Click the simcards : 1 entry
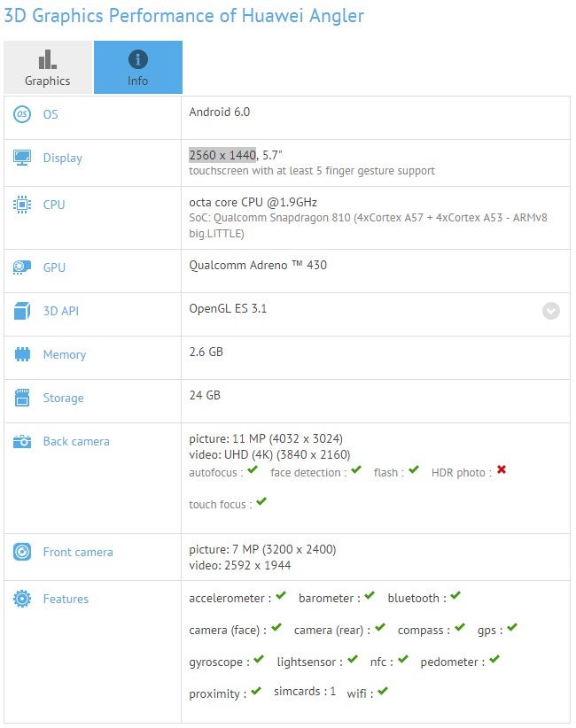Viewport: 576px width, 728px height. [305, 692]
